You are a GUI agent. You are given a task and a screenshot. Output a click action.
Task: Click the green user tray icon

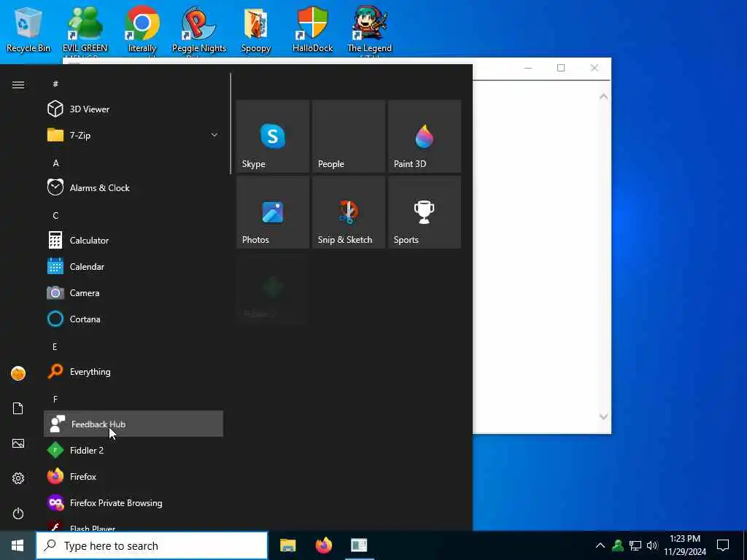[x=618, y=545]
